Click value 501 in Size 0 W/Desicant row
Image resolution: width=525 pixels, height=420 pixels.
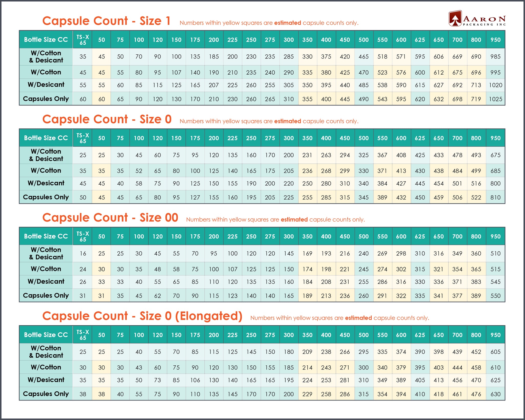(457, 184)
